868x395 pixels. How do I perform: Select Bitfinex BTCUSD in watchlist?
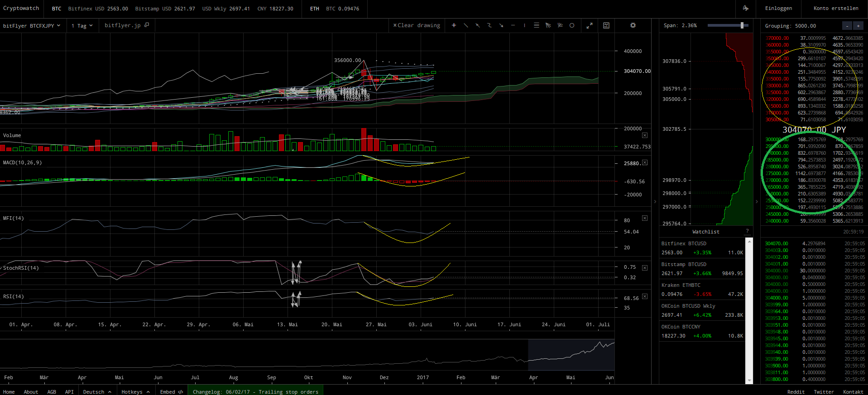pos(702,248)
